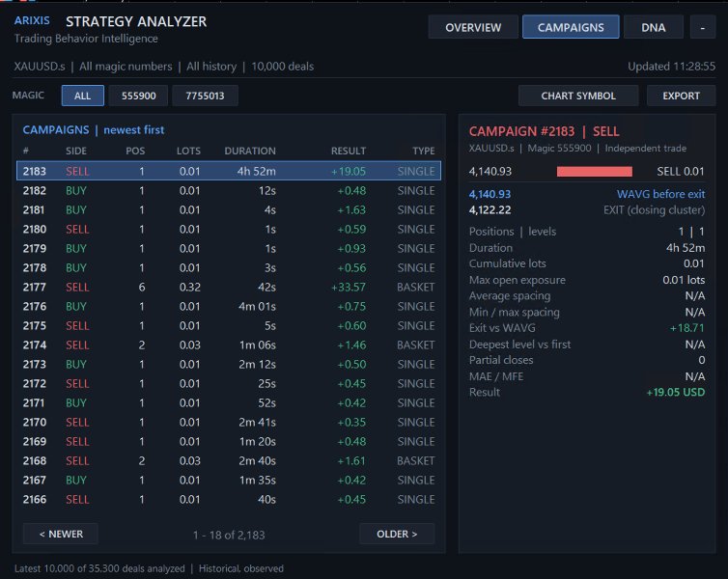Viewport: 728px width, 579px height.
Task: Click the SIDE column header
Action: point(76,151)
